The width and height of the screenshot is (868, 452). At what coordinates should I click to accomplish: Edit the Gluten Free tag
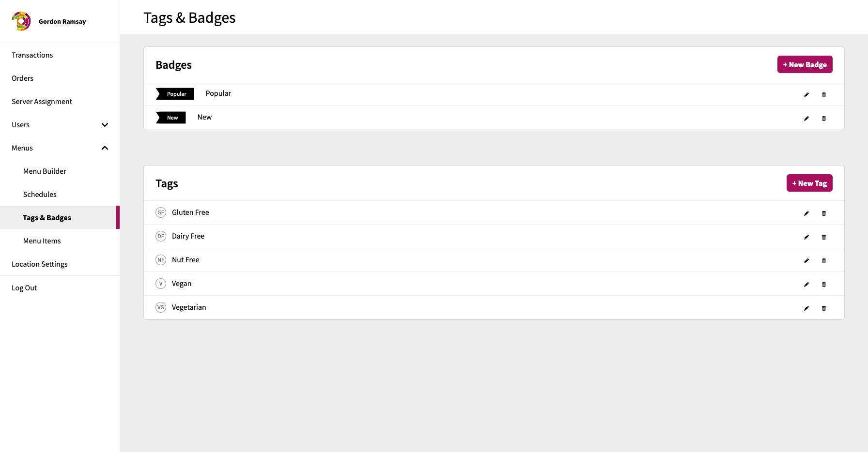click(806, 213)
